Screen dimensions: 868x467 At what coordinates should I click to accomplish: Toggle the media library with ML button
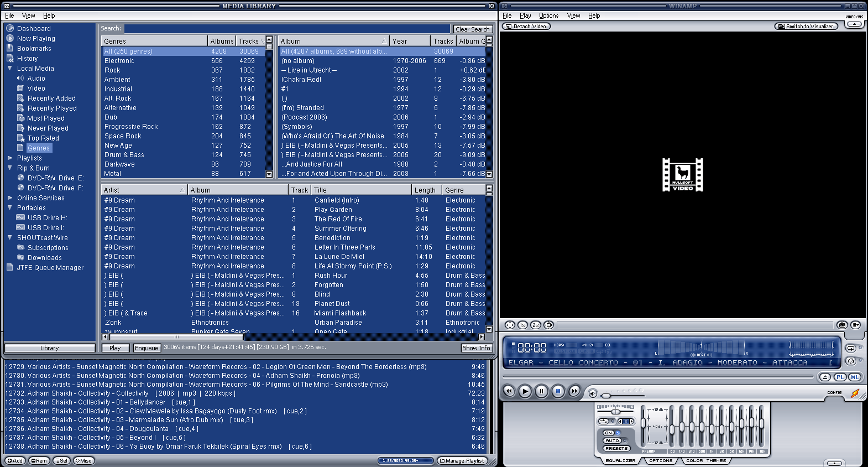pos(855,377)
